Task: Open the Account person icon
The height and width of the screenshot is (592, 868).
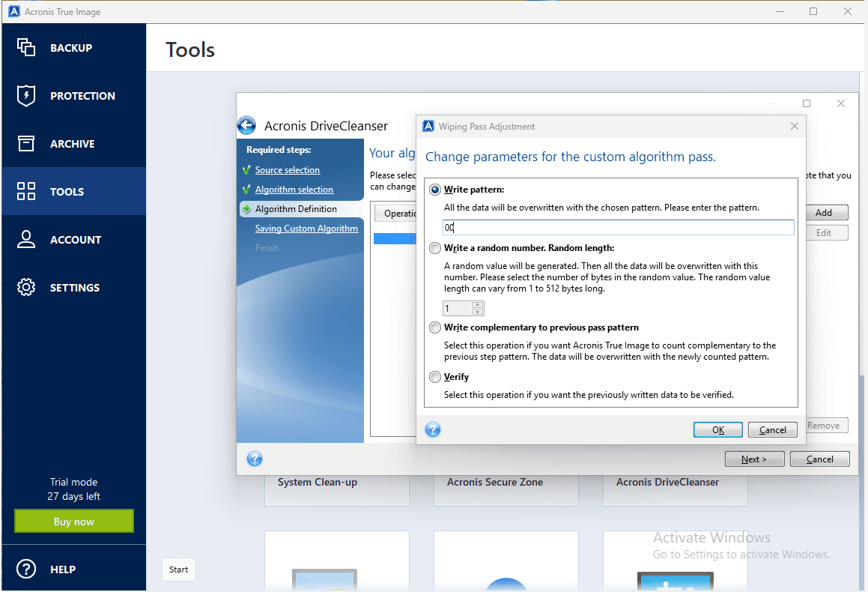Action: tap(26, 239)
